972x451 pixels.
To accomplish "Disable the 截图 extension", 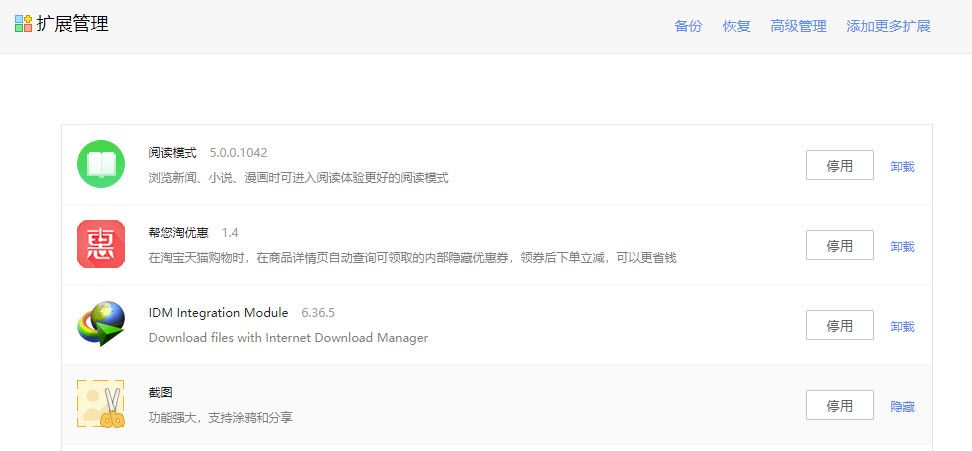I will coord(839,406).
